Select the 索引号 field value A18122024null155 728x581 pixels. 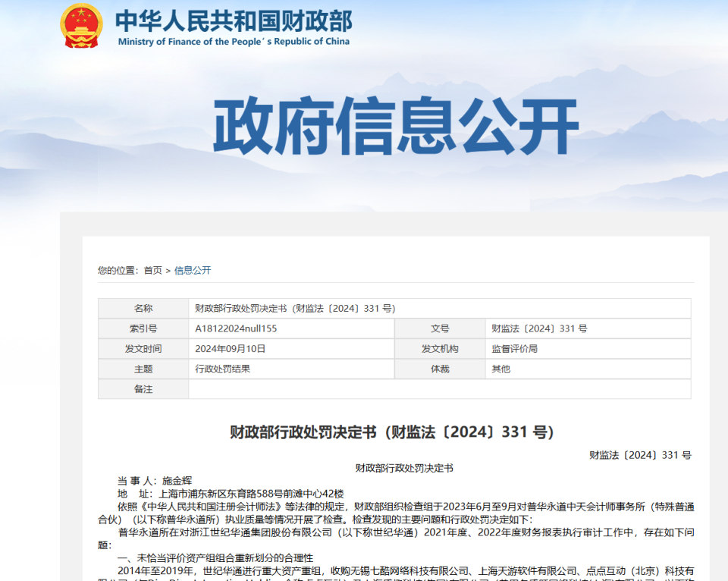click(237, 328)
